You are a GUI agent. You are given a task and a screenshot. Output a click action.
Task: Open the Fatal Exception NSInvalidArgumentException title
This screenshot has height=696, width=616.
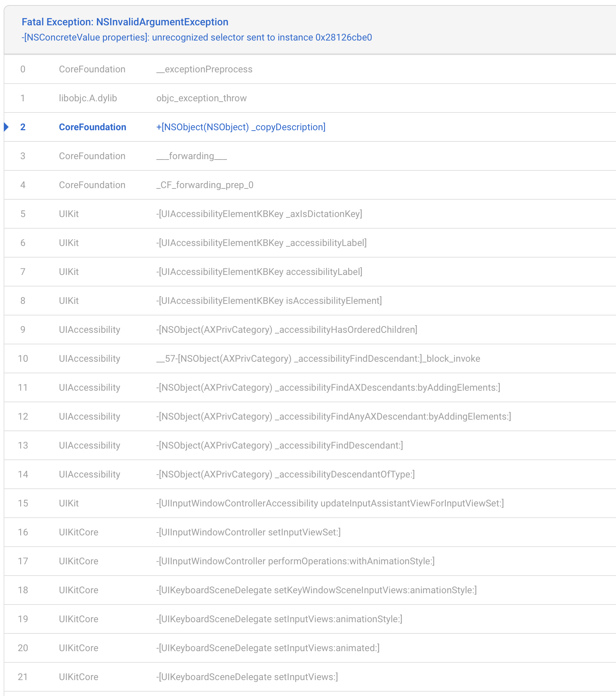(125, 22)
